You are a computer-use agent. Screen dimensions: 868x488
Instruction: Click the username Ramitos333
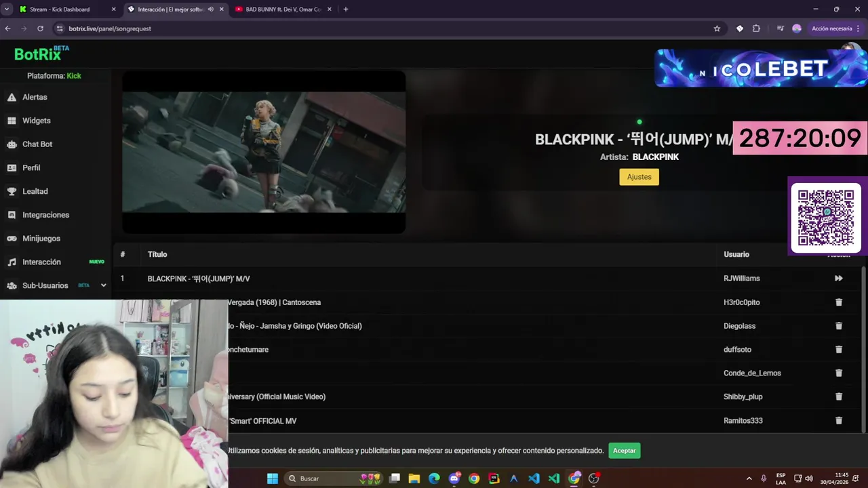743,421
